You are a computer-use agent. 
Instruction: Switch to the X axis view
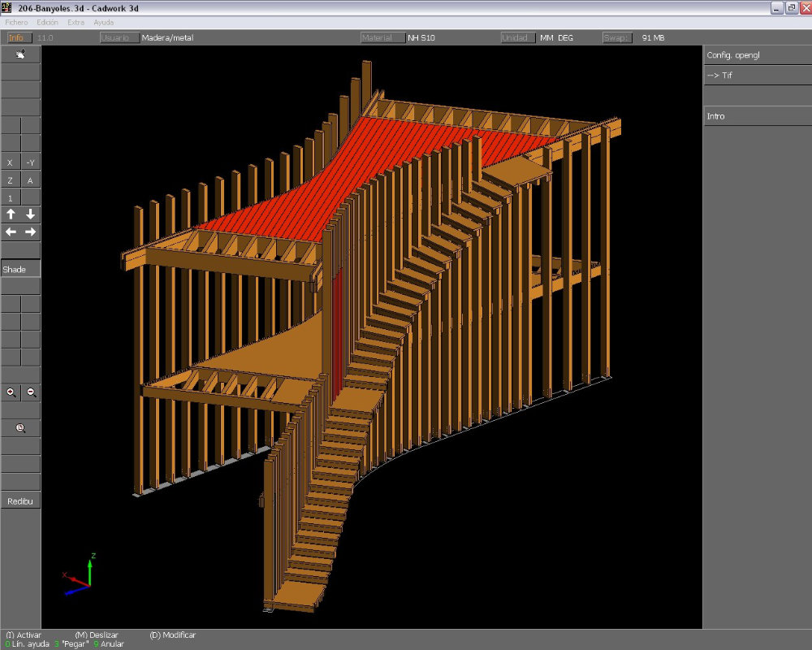pyautogui.click(x=11, y=162)
